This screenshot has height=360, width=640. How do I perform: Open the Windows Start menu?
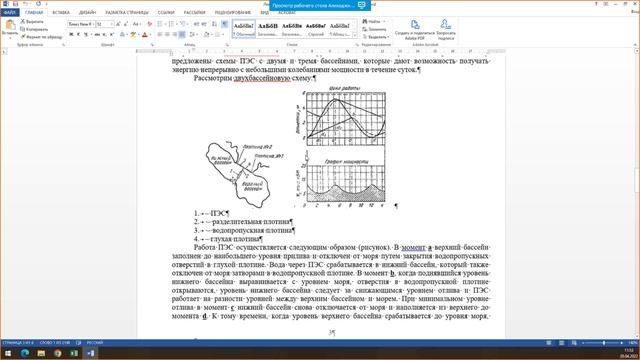[8, 353]
